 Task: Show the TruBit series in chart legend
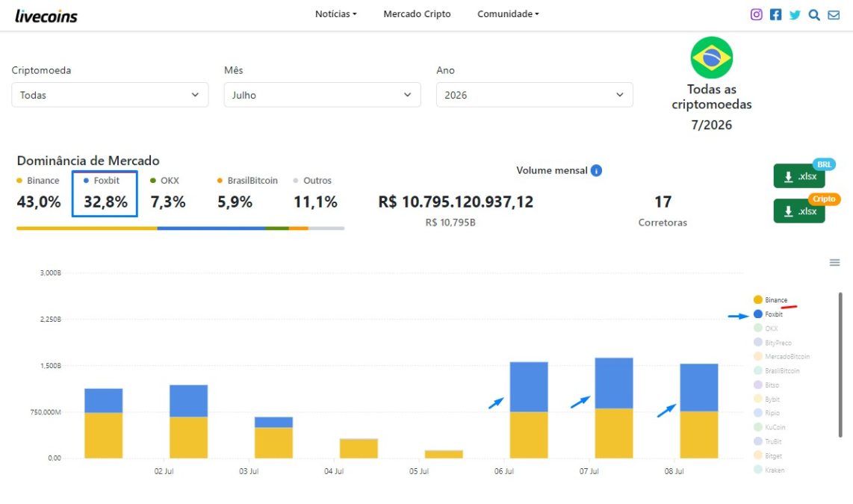768,441
